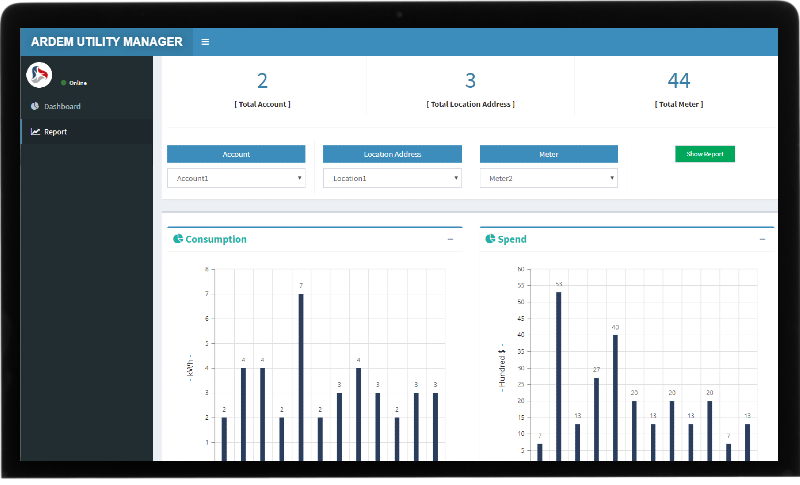The image size is (800, 485).
Task: Open the Account1 dropdown
Action: (236, 178)
